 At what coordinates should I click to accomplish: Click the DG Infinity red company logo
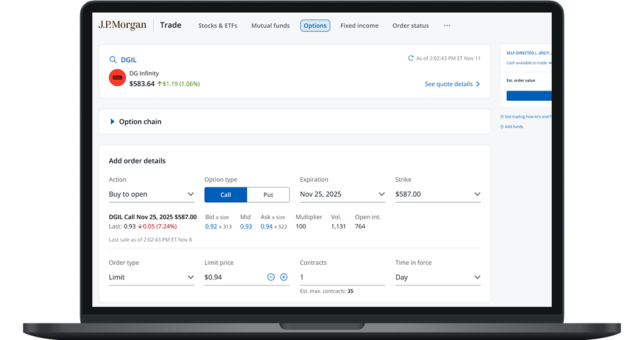coord(117,78)
